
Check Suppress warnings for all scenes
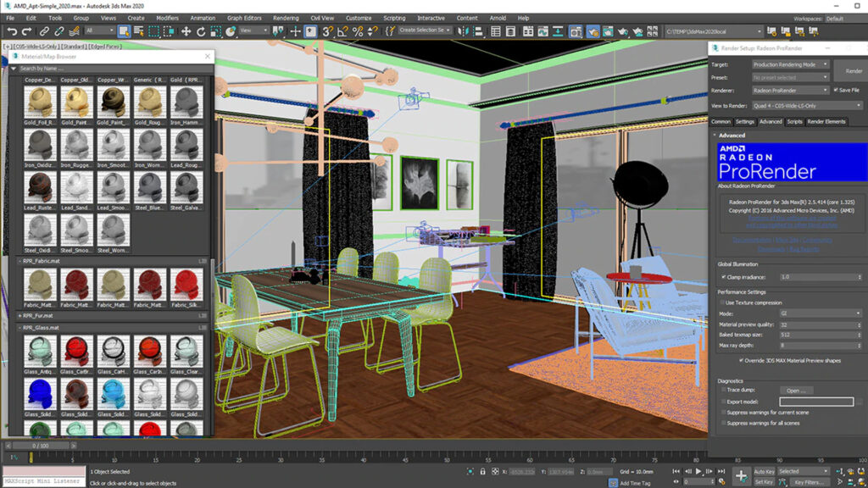pos(724,423)
